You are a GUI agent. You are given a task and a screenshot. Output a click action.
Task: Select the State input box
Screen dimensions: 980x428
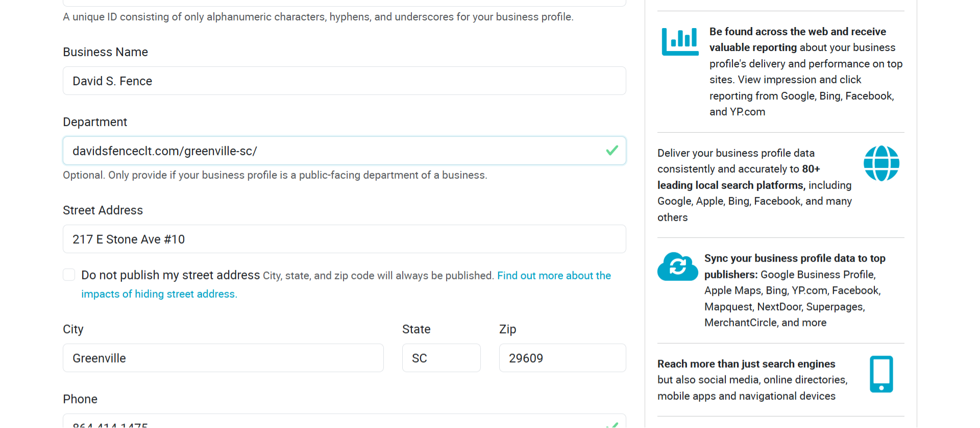click(x=441, y=358)
